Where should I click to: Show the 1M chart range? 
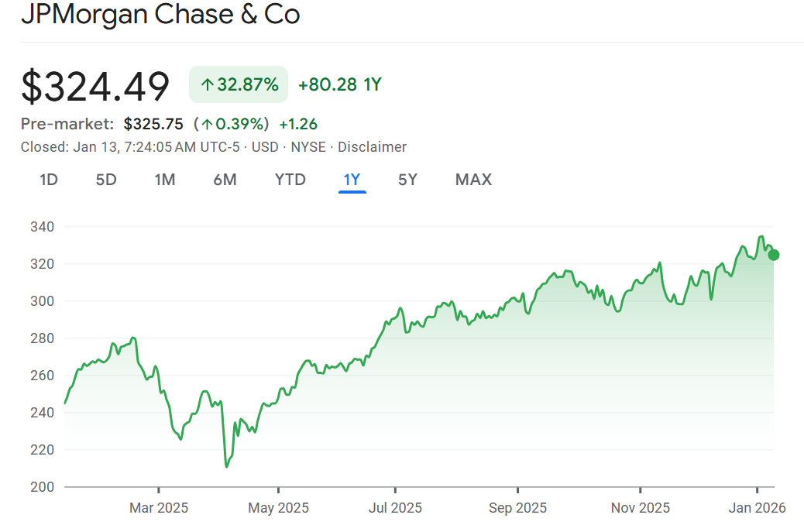[165, 180]
